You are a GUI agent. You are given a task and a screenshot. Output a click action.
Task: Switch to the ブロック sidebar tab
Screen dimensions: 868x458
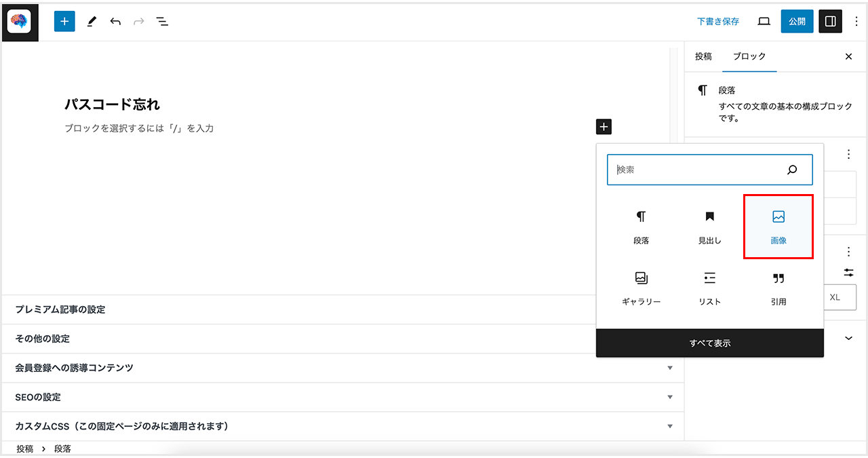click(x=749, y=56)
